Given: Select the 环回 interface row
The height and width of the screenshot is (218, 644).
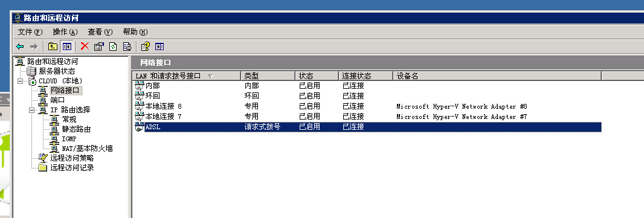Looking at the screenshot, I should point(367,96).
